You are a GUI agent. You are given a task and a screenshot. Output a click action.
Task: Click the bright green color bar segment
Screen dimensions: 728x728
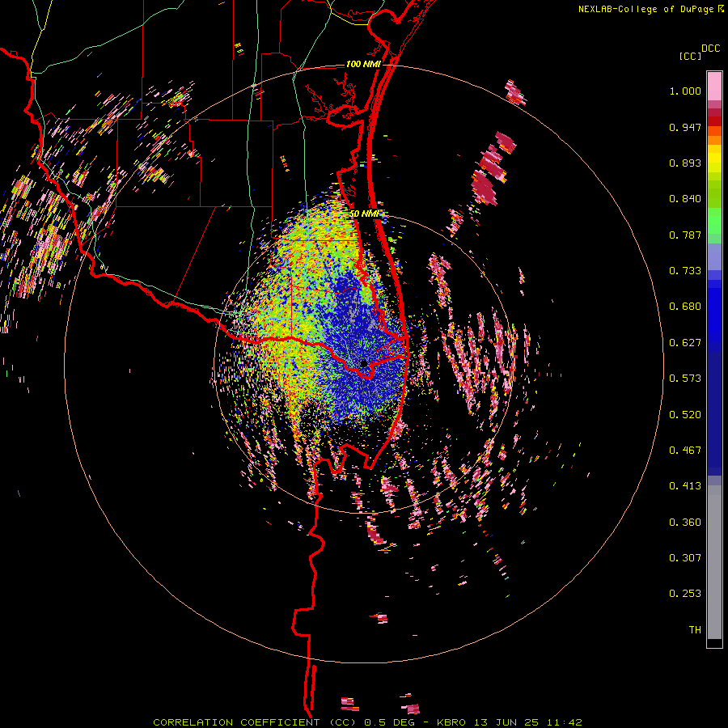tap(714, 221)
